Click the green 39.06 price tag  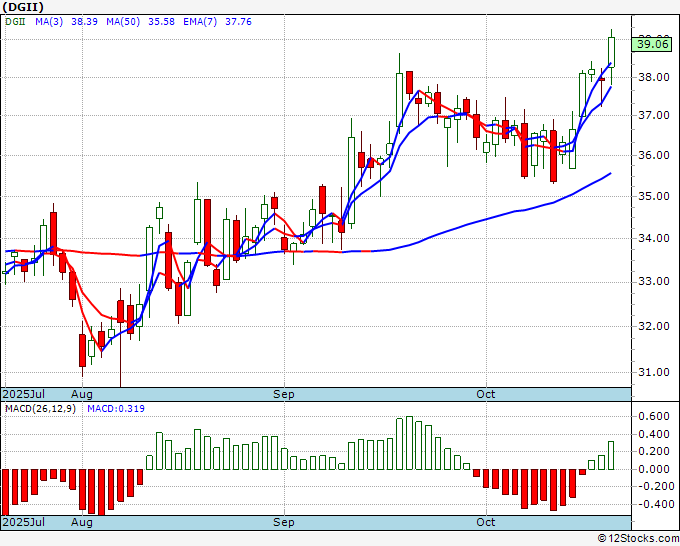pos(652,44)
